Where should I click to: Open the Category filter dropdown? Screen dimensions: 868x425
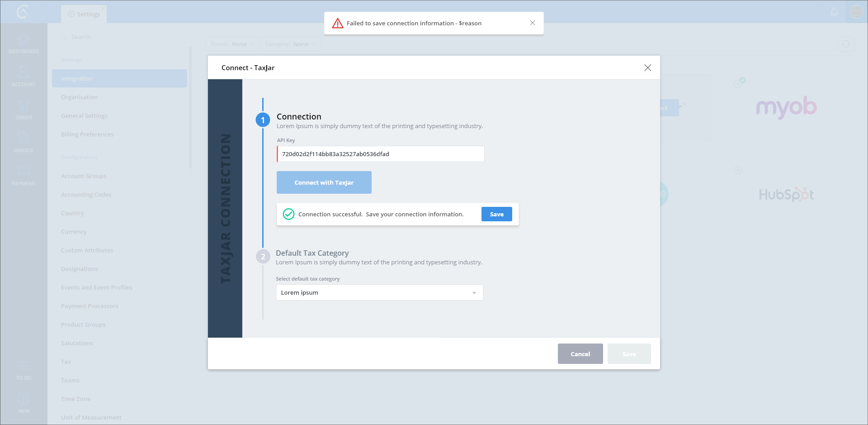coord(290,44)
